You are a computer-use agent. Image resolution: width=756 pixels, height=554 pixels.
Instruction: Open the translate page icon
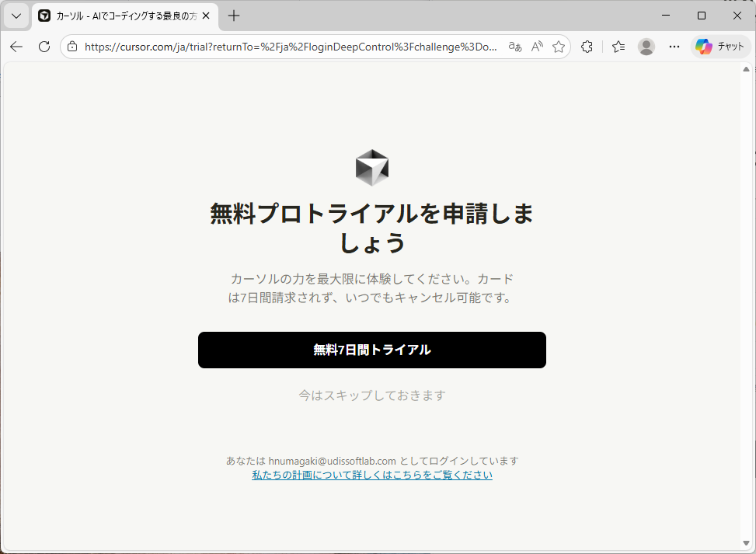point(514,47)
